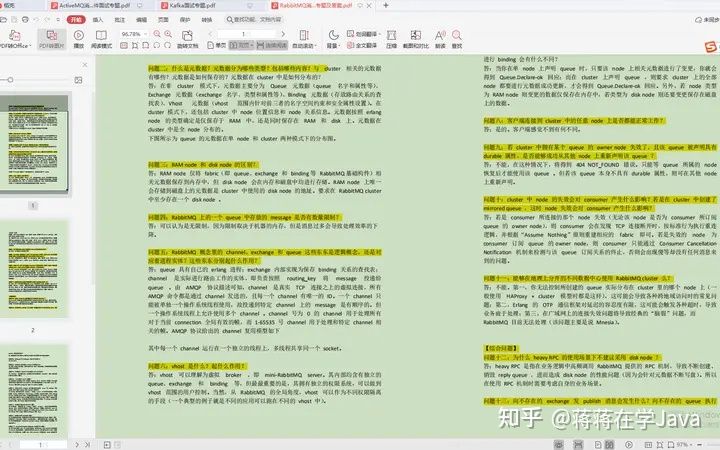Click the print icon in quick access bar

(25, 20)
